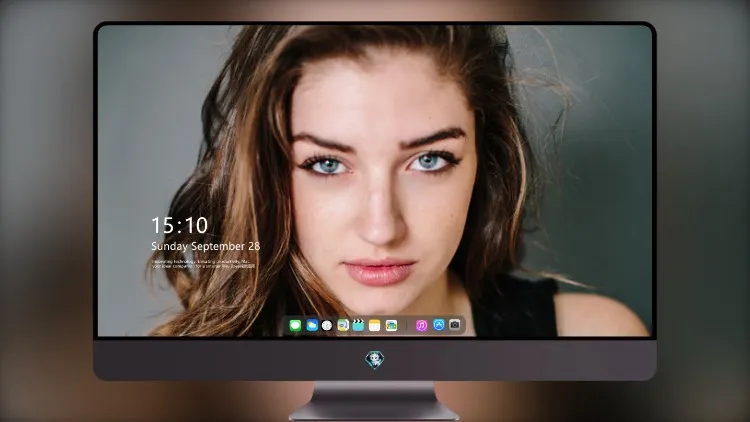Image resolution: width=750 pixels, height=422 pixels.
Task: Open the blue App Store icon in dock
Action: click(x=439, y=325)
